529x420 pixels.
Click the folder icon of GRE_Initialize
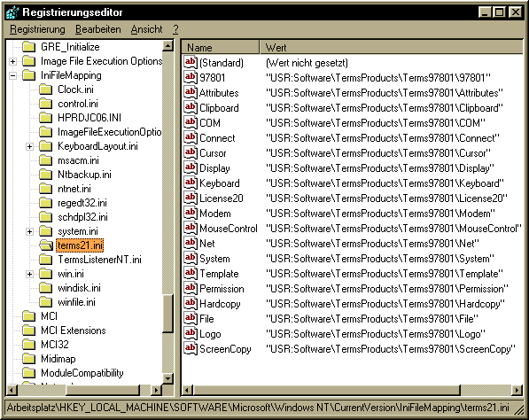(x=28, y=47)
